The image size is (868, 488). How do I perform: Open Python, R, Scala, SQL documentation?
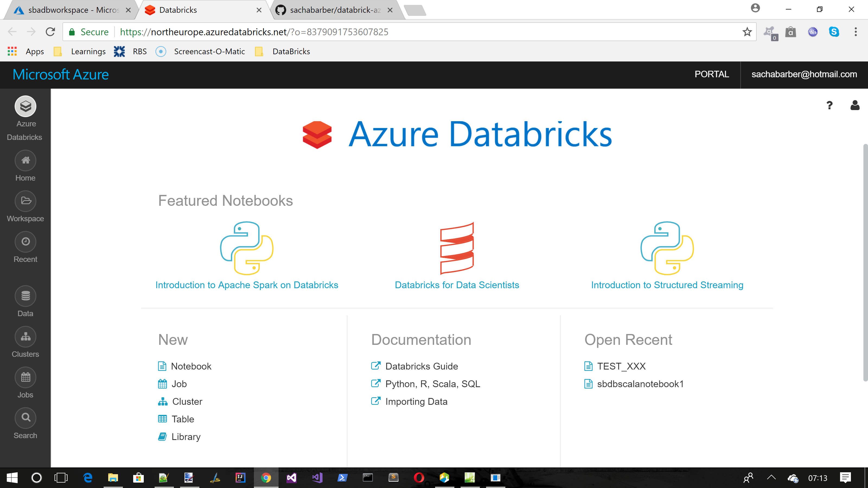point(426,384)
